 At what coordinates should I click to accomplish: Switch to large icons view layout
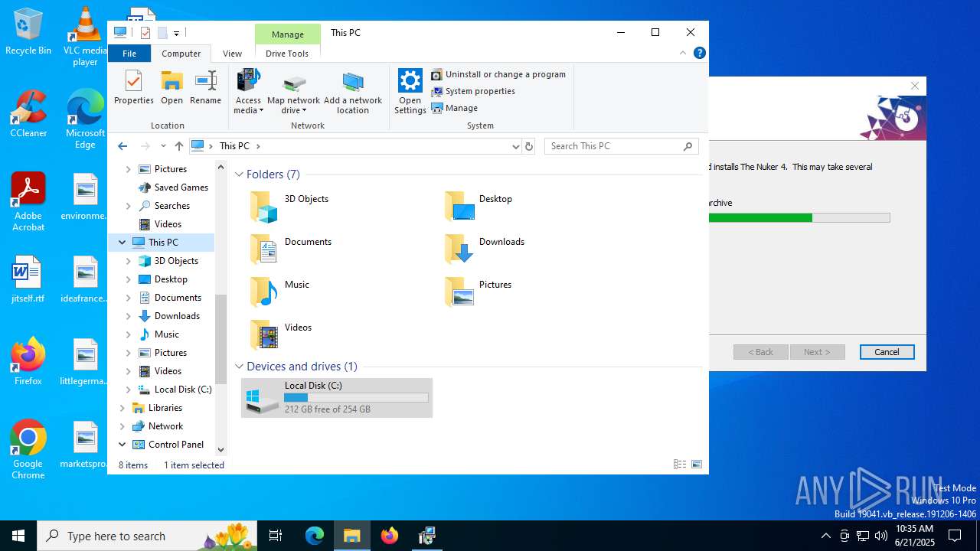pyautogui.click(x=697, y=465)
